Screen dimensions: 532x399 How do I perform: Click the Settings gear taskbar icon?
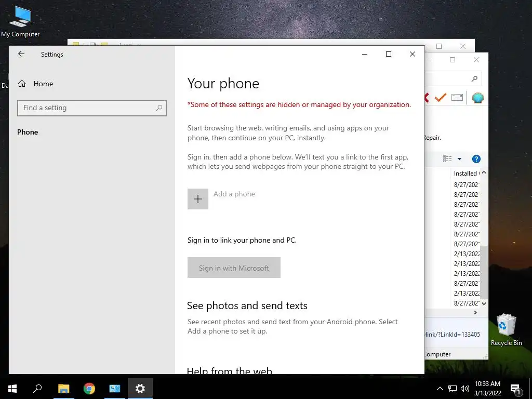click(140, 389)
